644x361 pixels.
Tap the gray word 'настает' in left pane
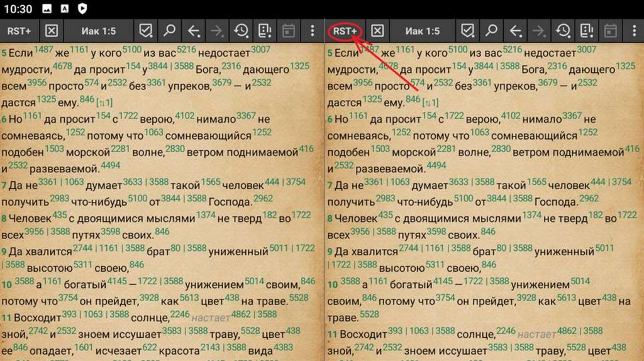(x=211, y=318)
